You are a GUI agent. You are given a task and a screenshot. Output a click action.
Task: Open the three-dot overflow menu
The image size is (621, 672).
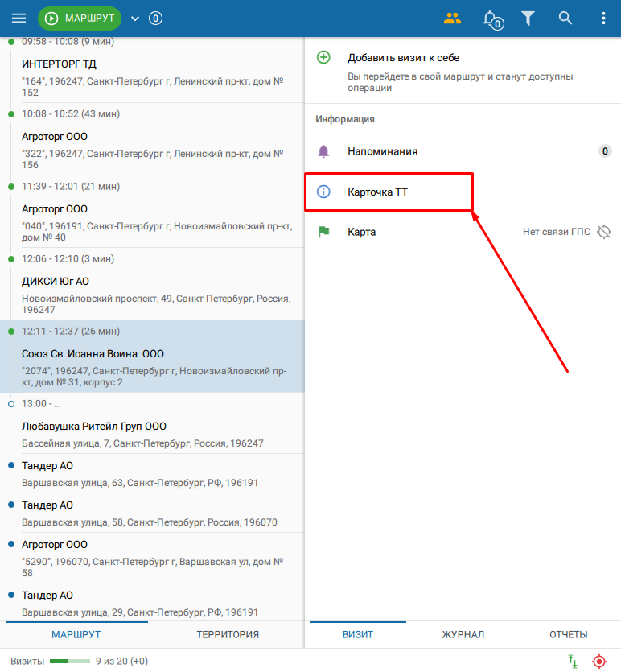pos(603,19)
